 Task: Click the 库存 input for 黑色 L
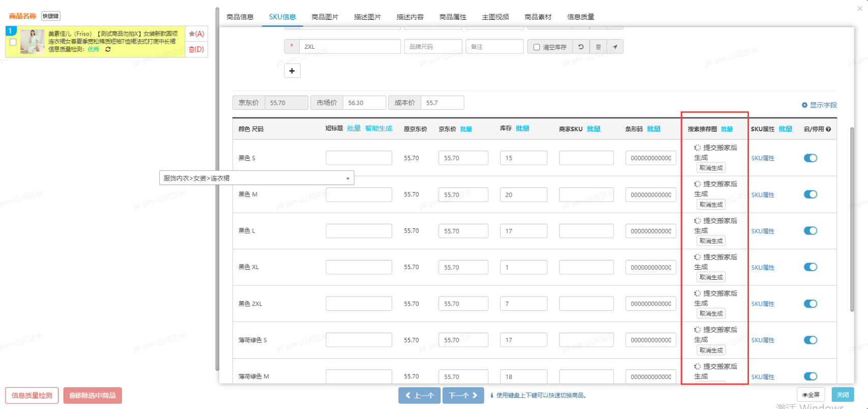coord(523,231)
